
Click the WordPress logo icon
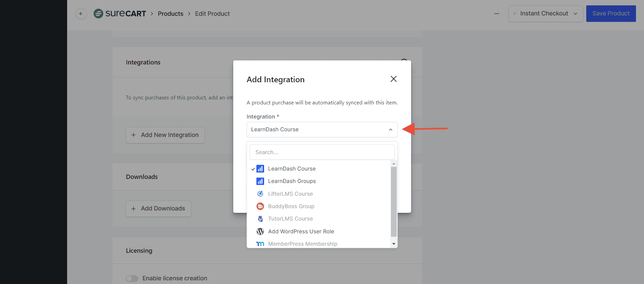[260, 231]
